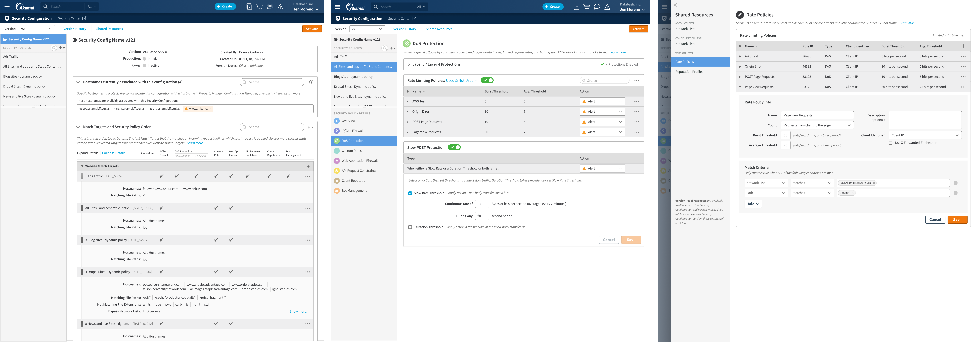Open Shared Resources tab in DoS Protection window
This screenshot has width=980, height=344.
439,29
